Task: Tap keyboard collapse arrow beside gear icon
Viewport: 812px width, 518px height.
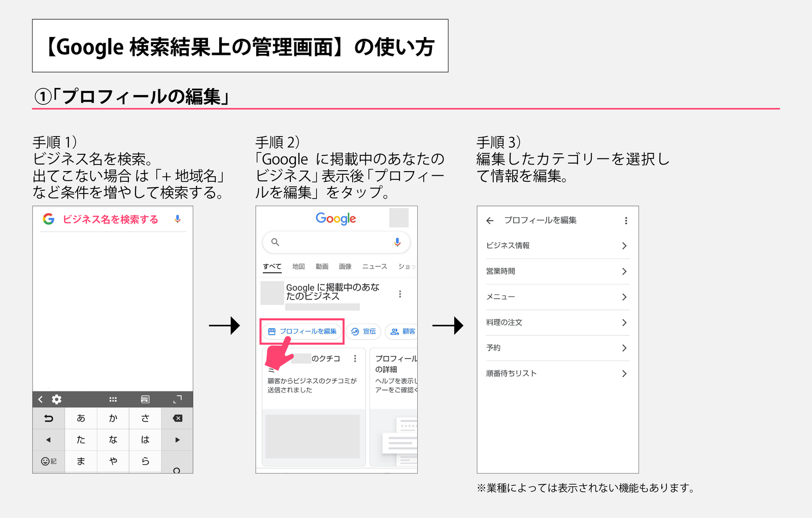Action: 41,399
